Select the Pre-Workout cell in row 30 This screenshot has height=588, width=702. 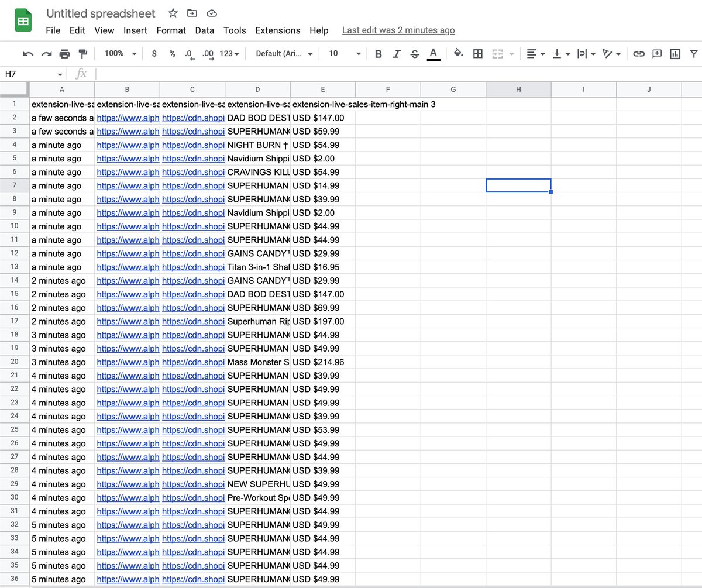point(257,498)
